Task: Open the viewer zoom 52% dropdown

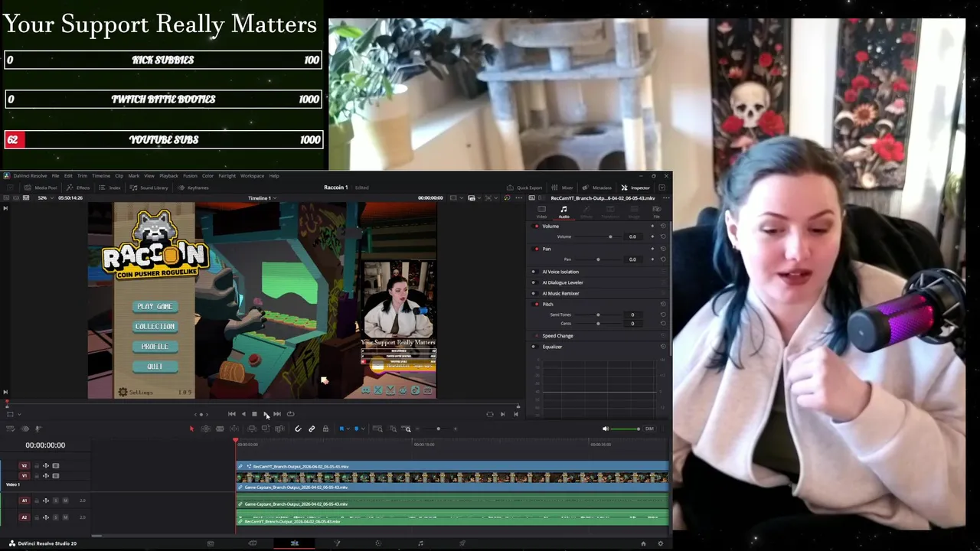Action: pos(46,197)
